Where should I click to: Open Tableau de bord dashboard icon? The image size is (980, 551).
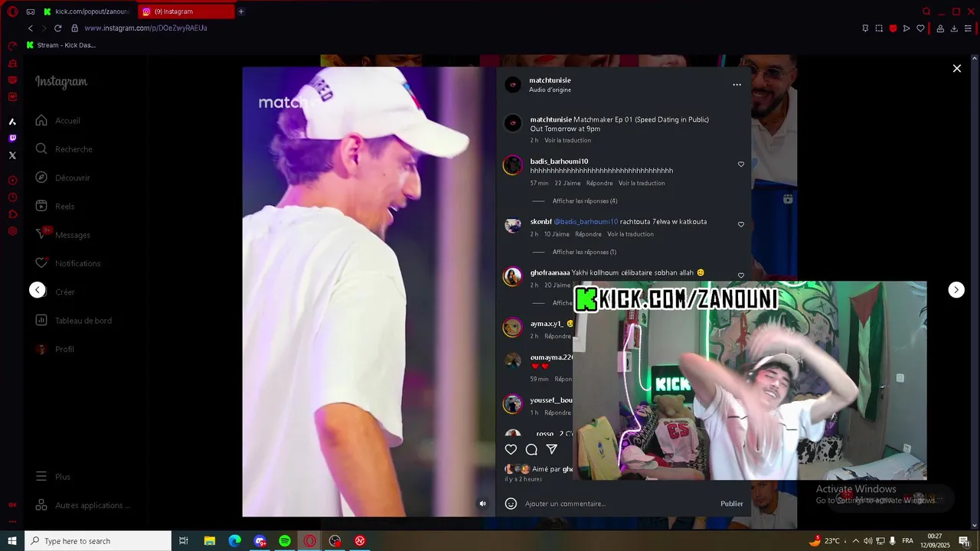point(41,320)
